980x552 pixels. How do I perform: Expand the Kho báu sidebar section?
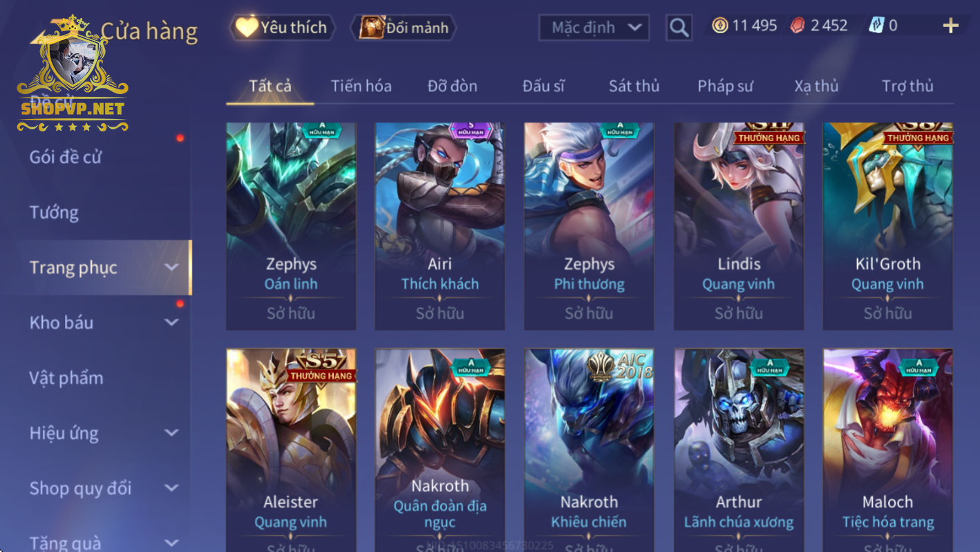click(x=171, y=322)
